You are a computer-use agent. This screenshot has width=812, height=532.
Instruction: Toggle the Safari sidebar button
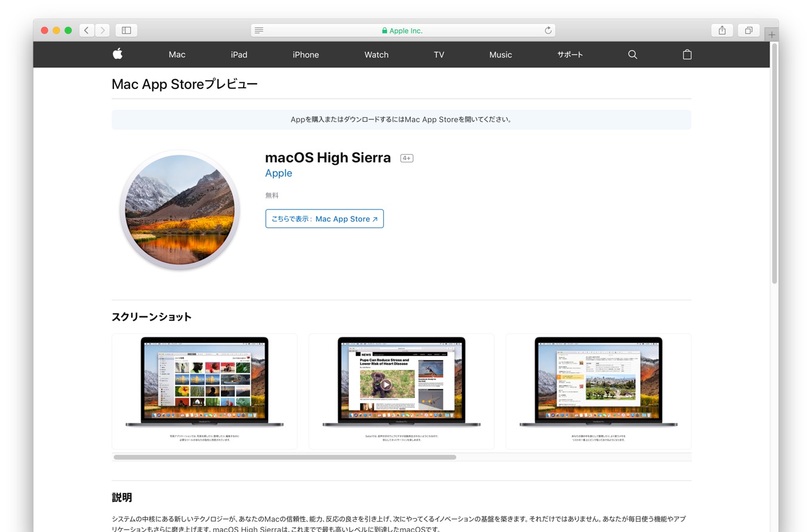127,30
